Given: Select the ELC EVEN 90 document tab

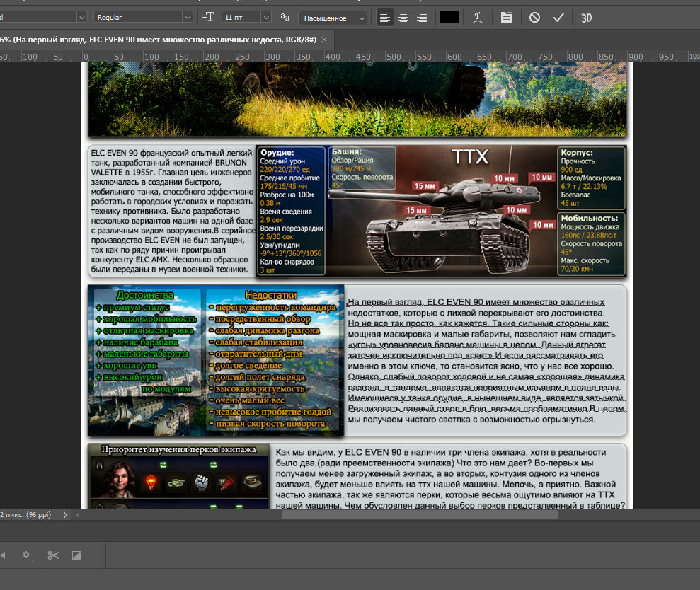Looking at the screenshot, I should pos(159,40).
